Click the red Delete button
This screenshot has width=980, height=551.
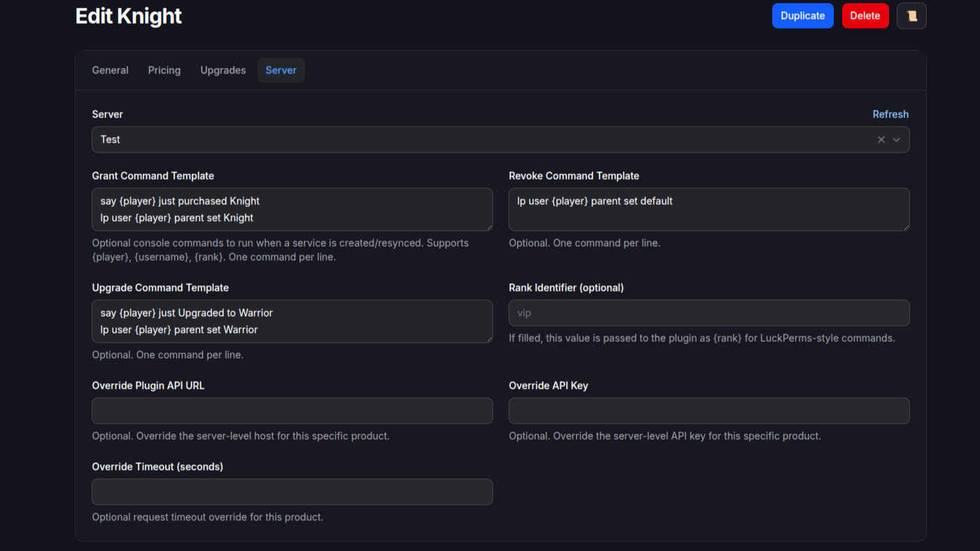(865, 16)
